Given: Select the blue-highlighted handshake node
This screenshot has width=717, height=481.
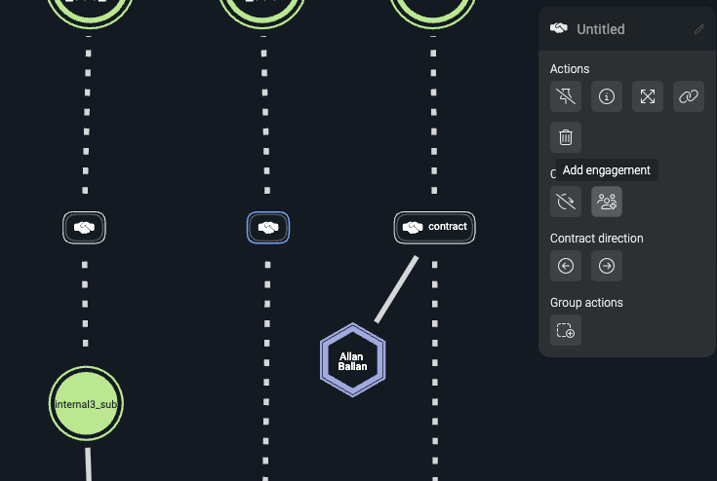Looking at the screenshot, I should click(268, 228).
